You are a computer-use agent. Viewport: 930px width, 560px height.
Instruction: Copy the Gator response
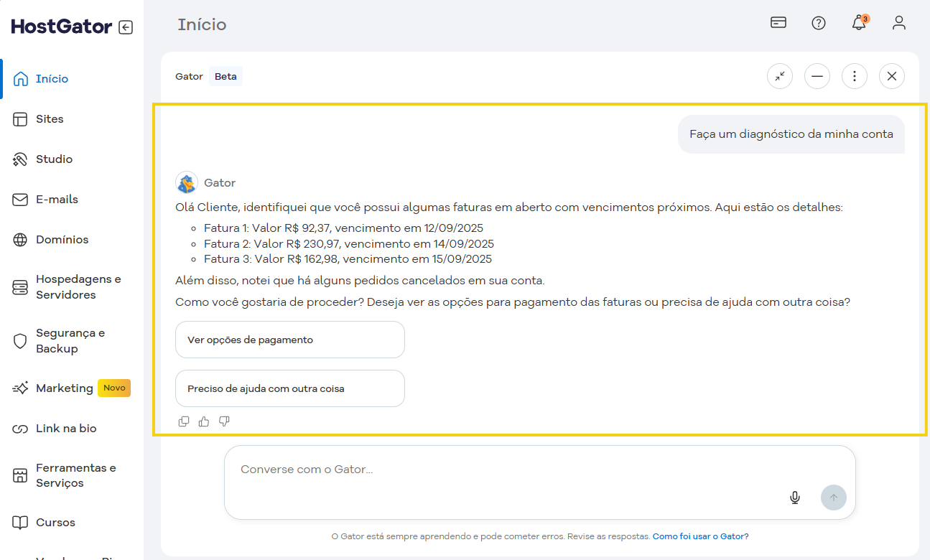[x=184, y=421]
